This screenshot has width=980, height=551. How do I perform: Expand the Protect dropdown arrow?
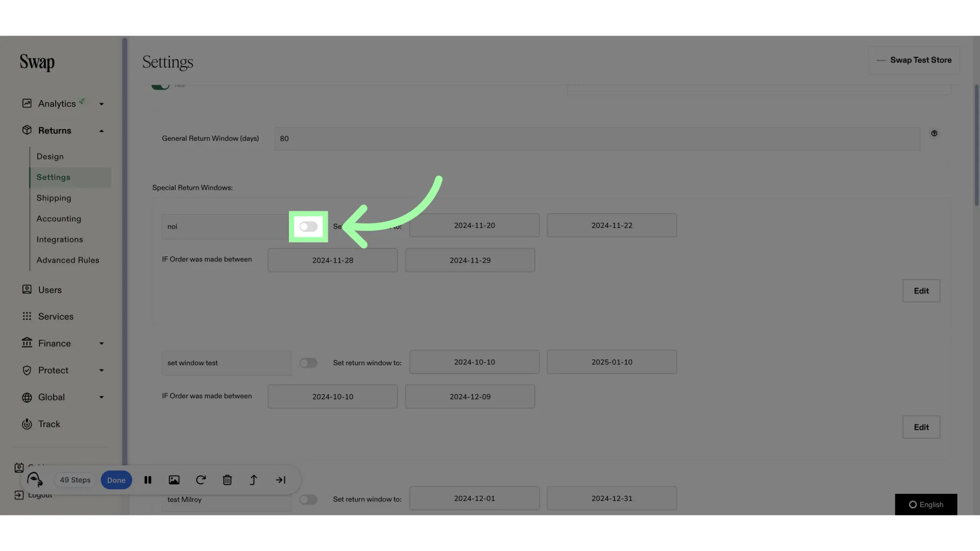tap(102, 370)
